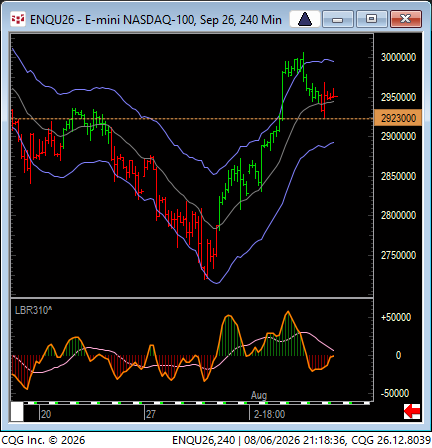
Task: Click the 2900000 price scale value
Action: click(x=398, y=136)
